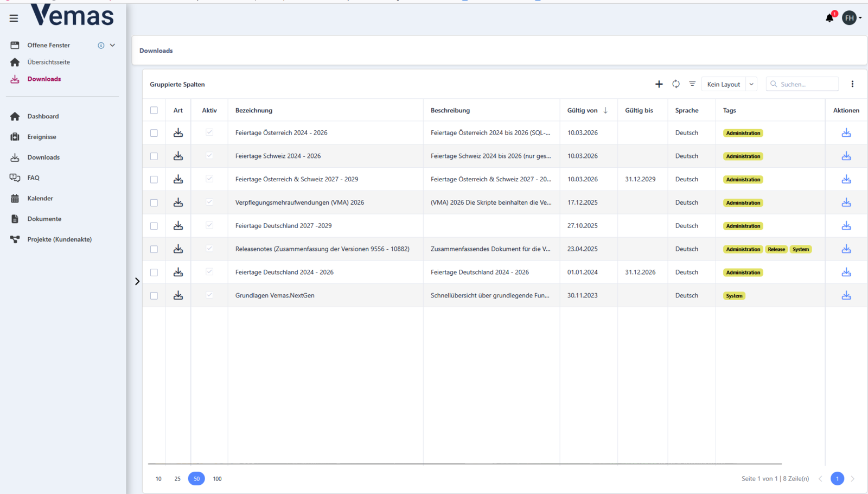
Task: Expand the Offene Fenster chevron
Action: coord(112,46)
